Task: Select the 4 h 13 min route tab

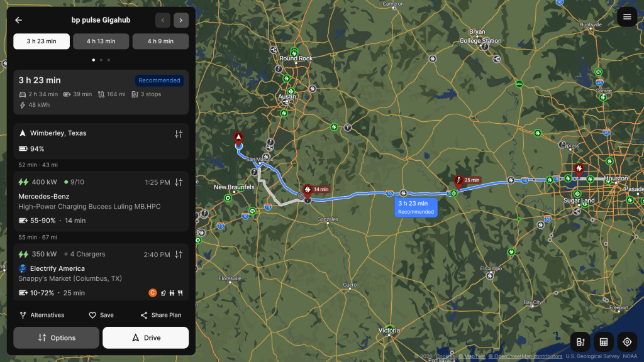Action: coord(101,41)
